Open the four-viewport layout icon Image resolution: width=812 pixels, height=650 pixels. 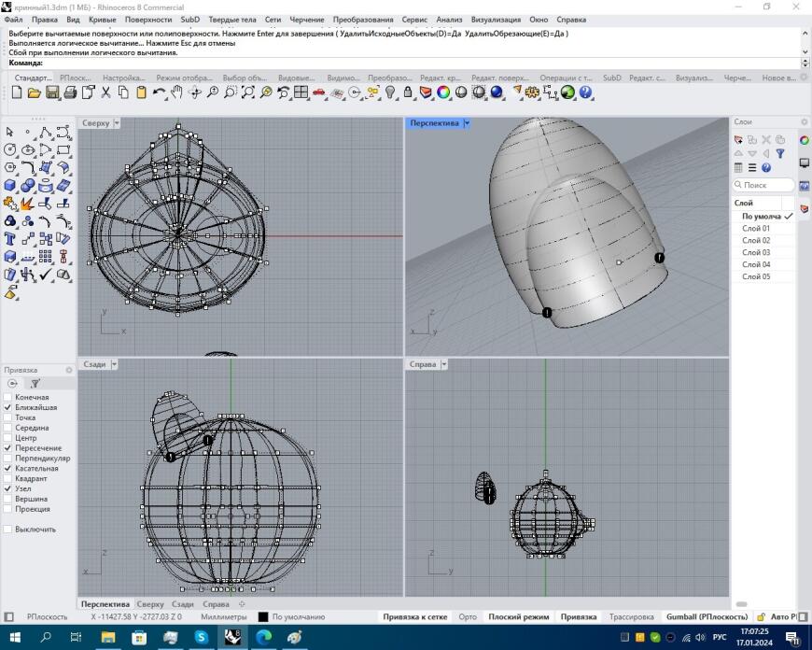tap(301, 92)
